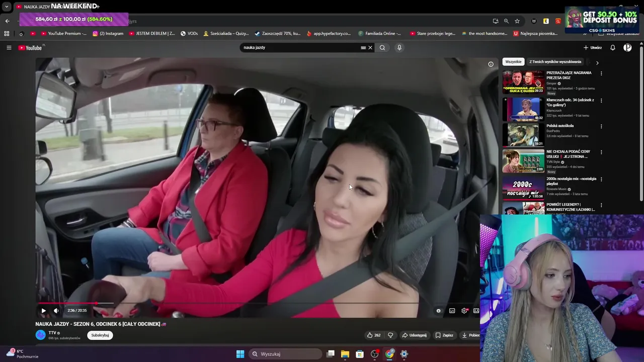Screen dimensions: 644x362
Task: Select the Wszystkie filter chip
Action: 513,62
